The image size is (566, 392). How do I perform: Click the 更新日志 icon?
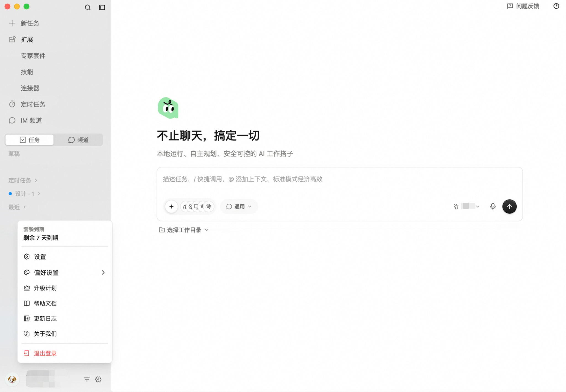27,318
